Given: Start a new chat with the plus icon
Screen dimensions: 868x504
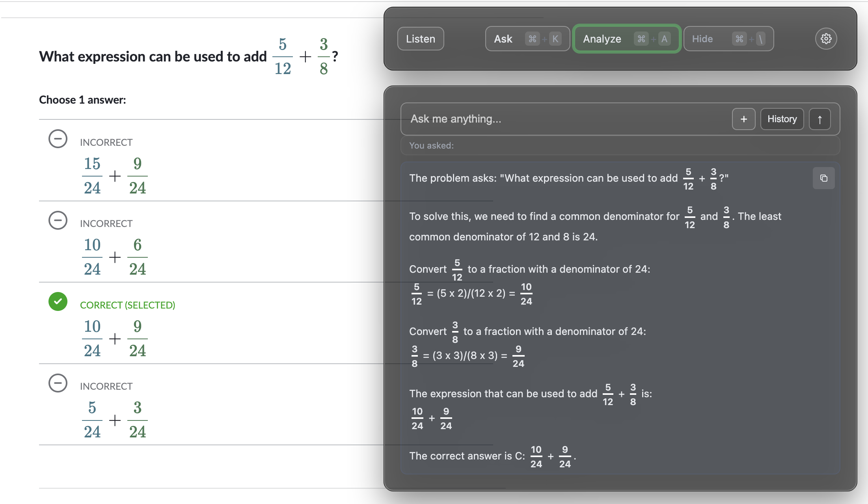Looking at the screenshot, I should [x=743, y=119].
